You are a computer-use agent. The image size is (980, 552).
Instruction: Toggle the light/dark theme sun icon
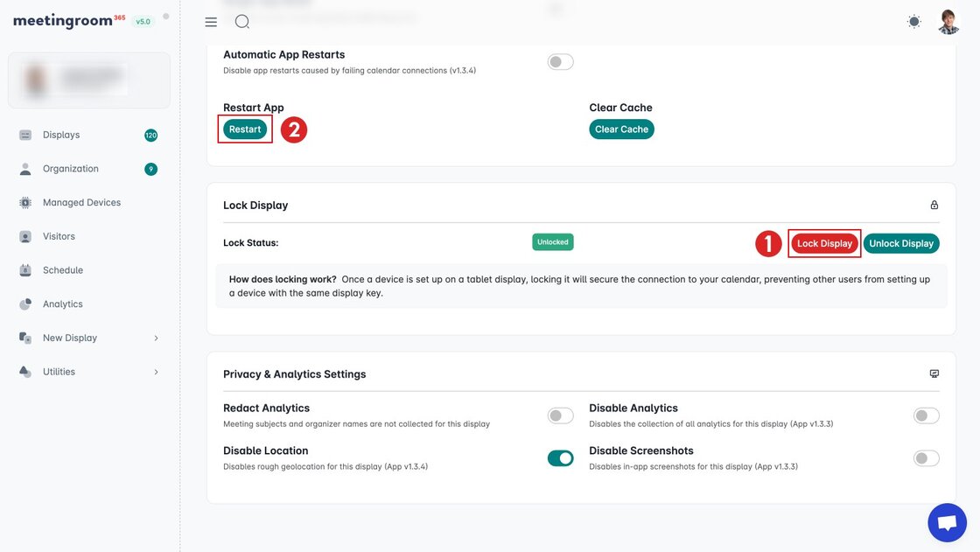(914, 22)
